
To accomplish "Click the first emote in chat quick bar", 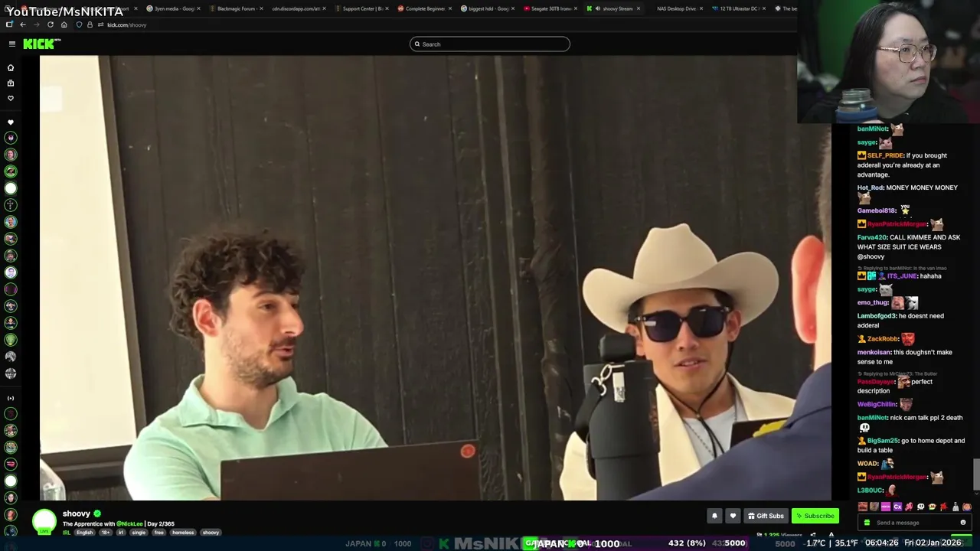I will point(863,507).
